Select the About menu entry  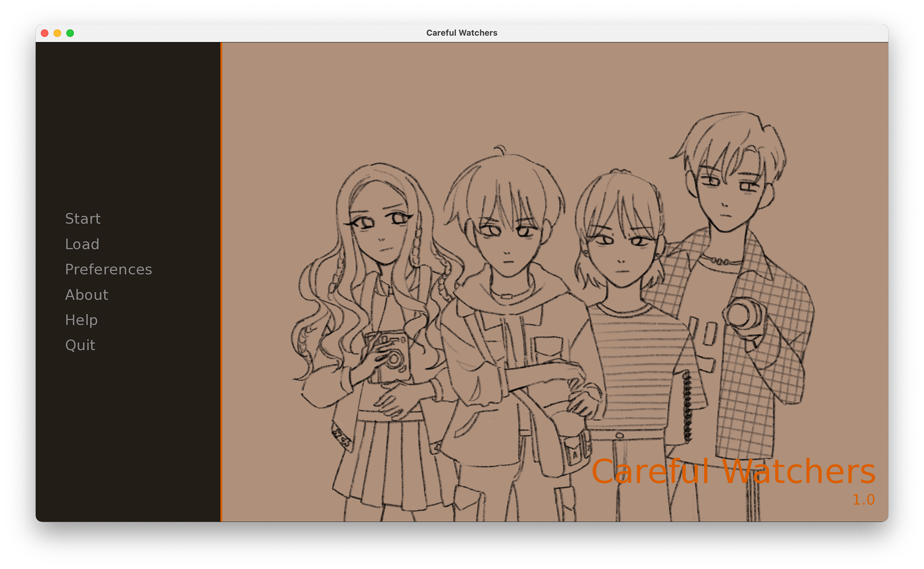(x=87, y=295)
